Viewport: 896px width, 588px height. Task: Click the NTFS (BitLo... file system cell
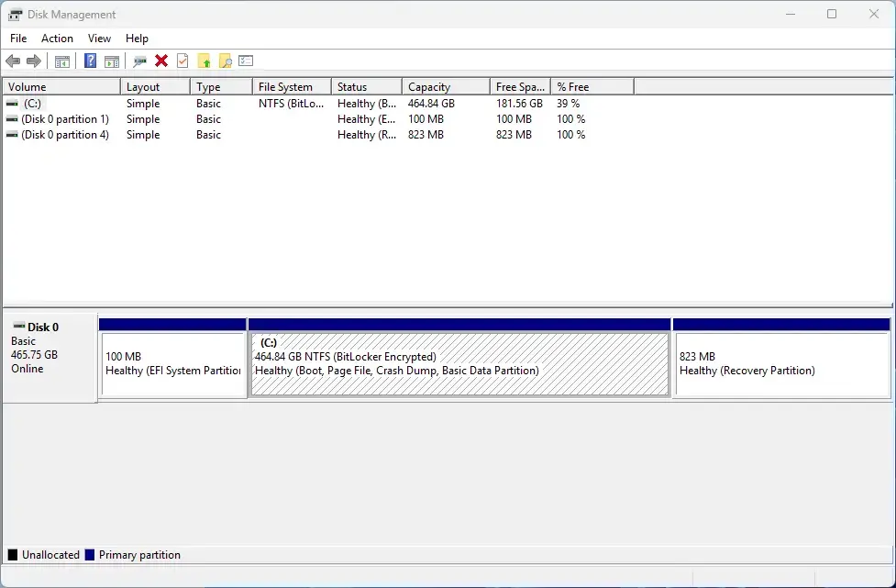[292, 104]
